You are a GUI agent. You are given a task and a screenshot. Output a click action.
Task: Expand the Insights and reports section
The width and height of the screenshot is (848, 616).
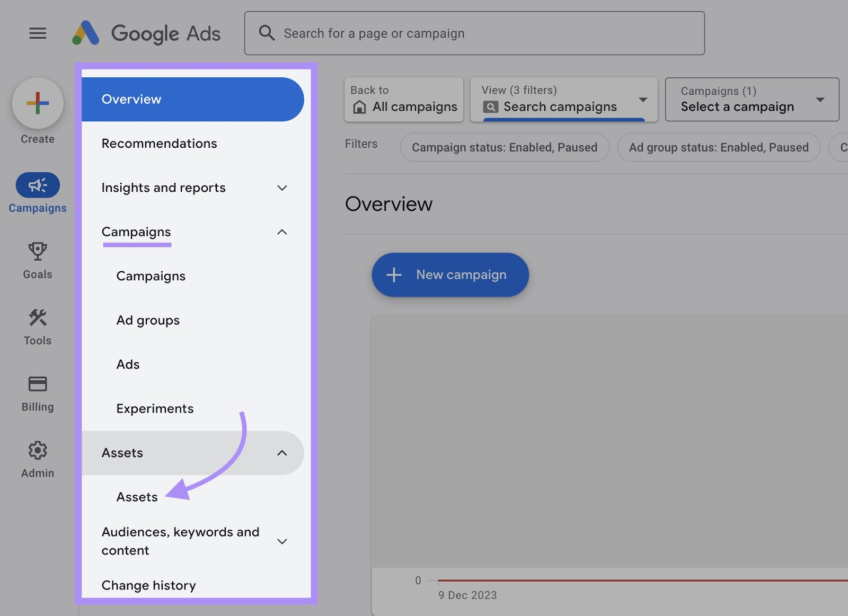(x=282, y=188)
